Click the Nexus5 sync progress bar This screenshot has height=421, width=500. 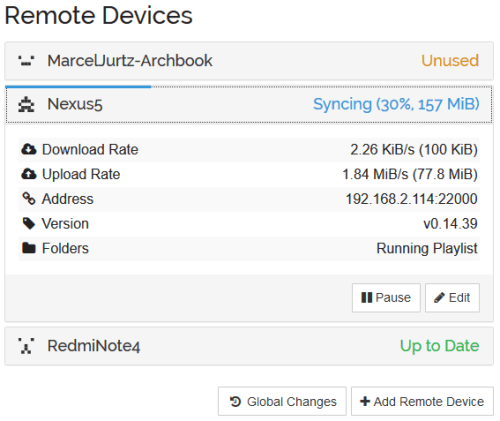[x=78, y=87]
